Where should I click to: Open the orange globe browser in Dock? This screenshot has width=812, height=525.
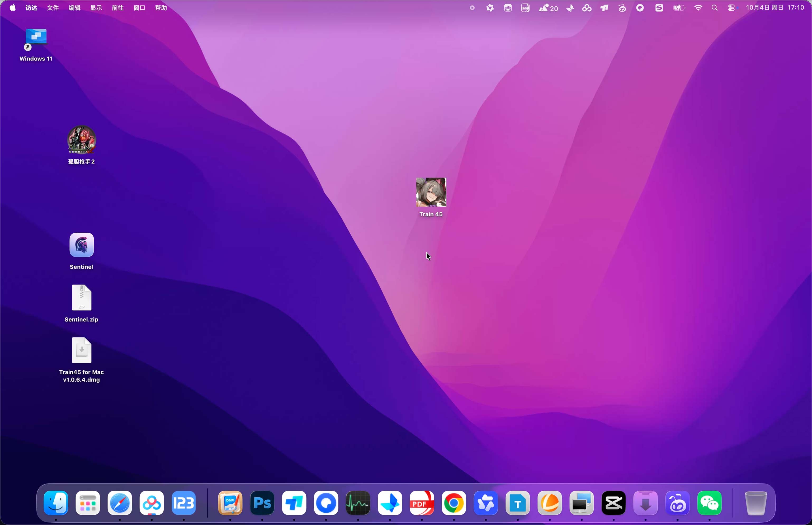[x=550, y=503]
